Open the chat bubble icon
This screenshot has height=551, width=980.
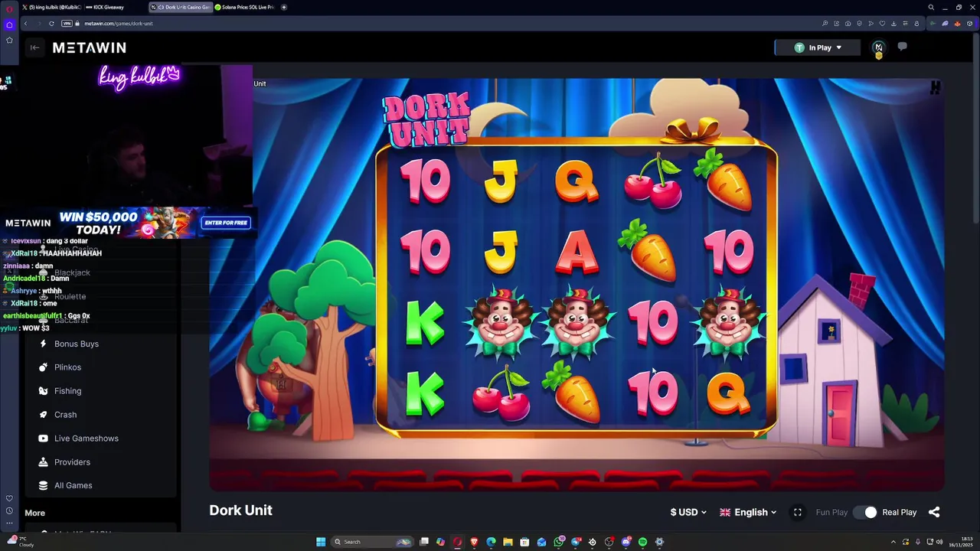(902, 47)
